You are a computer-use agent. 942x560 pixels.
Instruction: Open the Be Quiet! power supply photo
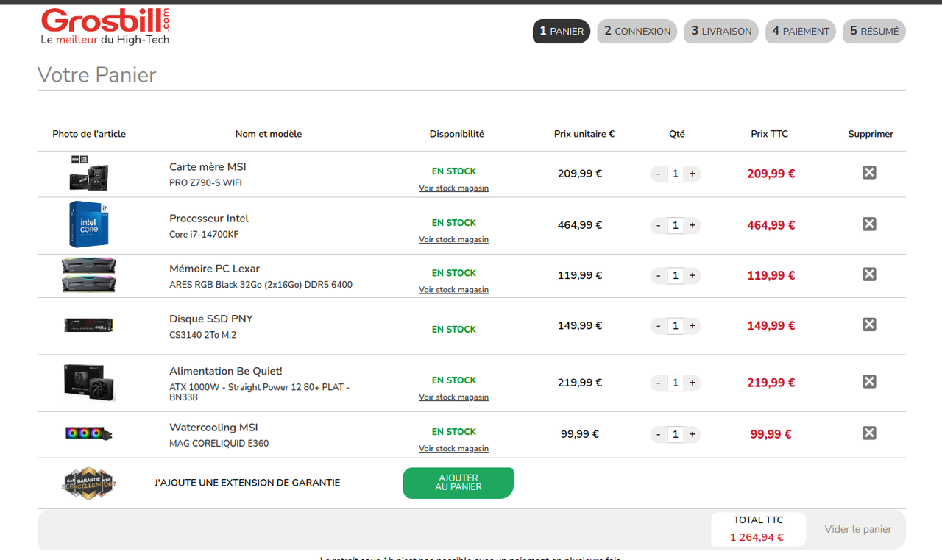pos(89,383)
